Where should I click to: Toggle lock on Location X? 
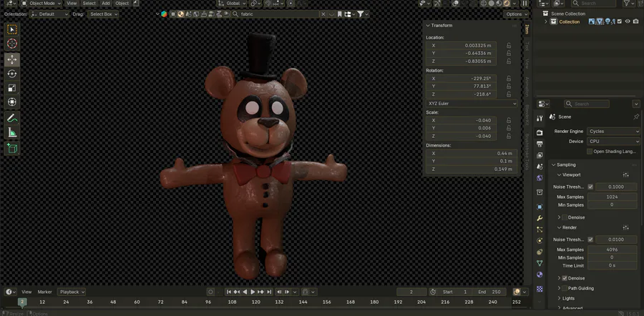pos(509,46)
